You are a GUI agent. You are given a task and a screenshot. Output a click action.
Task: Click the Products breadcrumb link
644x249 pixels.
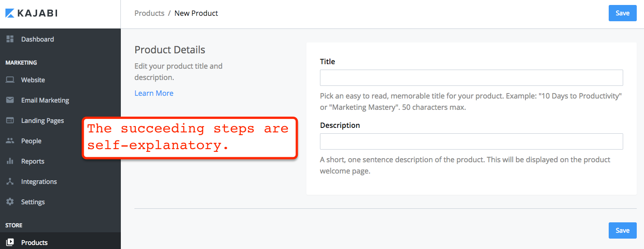(x=149, y=13)
